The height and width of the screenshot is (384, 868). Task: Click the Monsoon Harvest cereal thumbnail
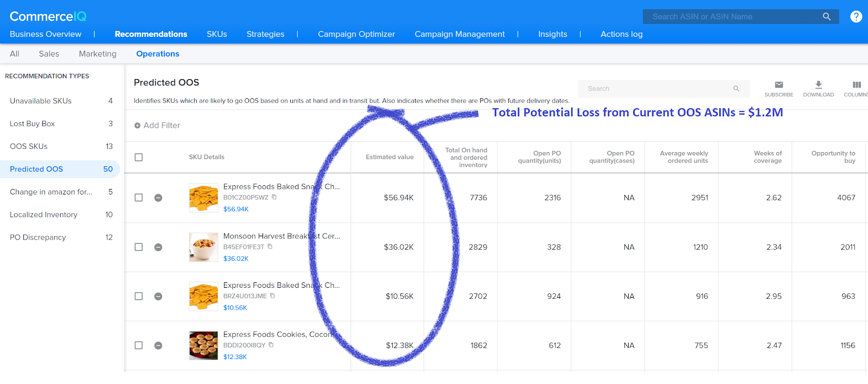[203, 247]
